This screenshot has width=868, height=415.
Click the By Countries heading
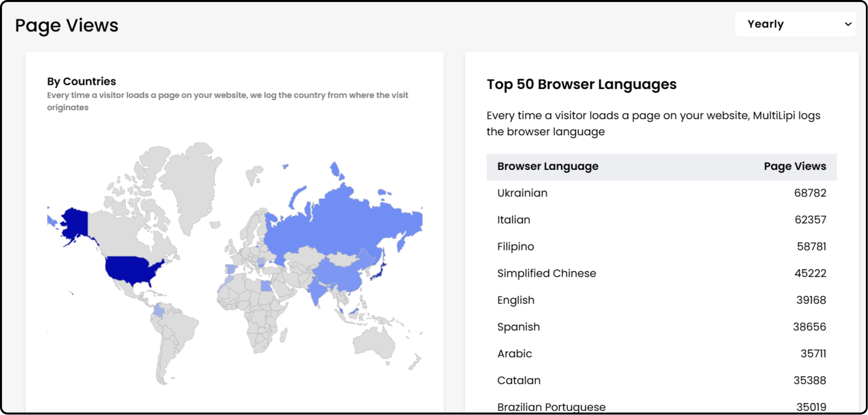click(x=82, y=82)
